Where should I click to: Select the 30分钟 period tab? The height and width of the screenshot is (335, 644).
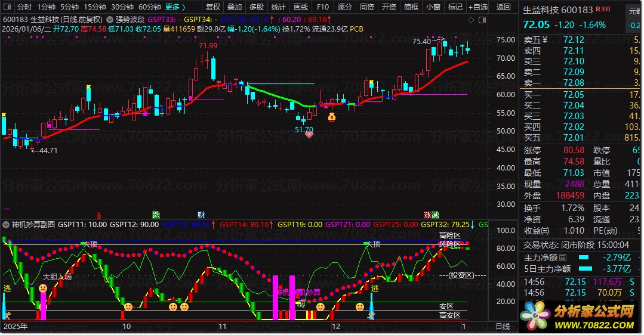122,7
